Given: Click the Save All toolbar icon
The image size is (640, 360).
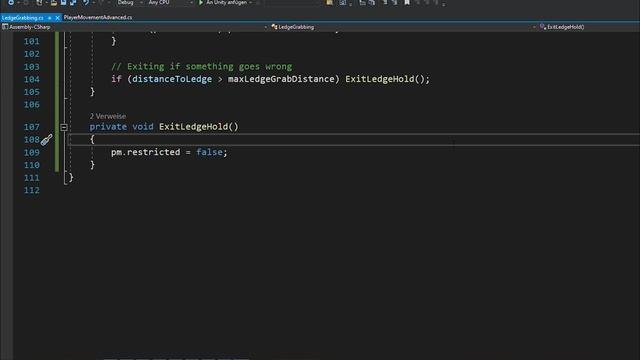Looking at the screenshot, I should coord(73,2).
